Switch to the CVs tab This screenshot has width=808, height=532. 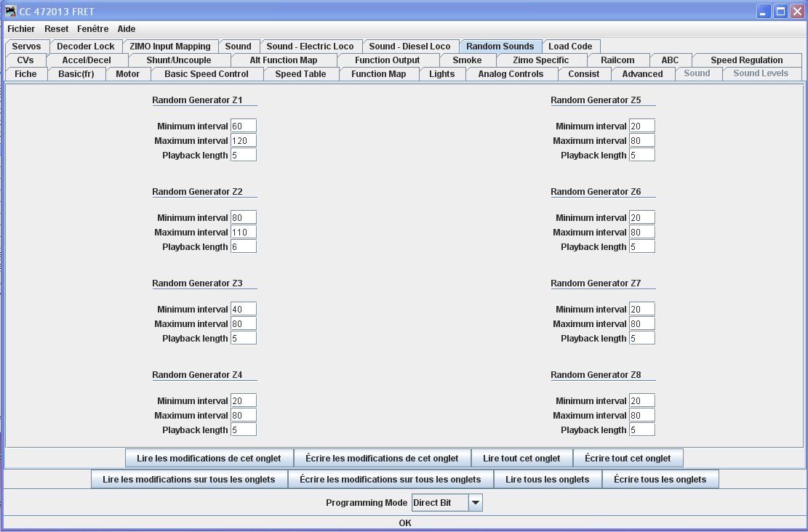point(25,60)
